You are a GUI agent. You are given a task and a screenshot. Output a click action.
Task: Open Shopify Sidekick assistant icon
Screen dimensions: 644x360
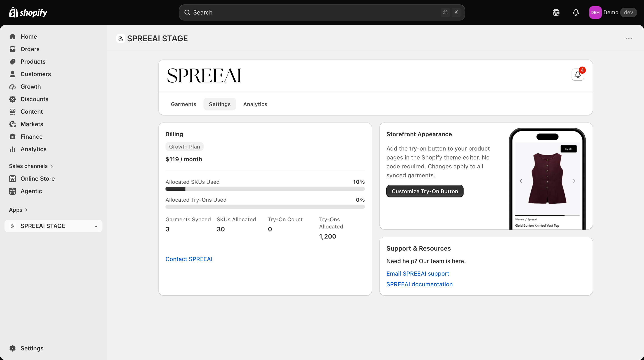coord(556,13)
